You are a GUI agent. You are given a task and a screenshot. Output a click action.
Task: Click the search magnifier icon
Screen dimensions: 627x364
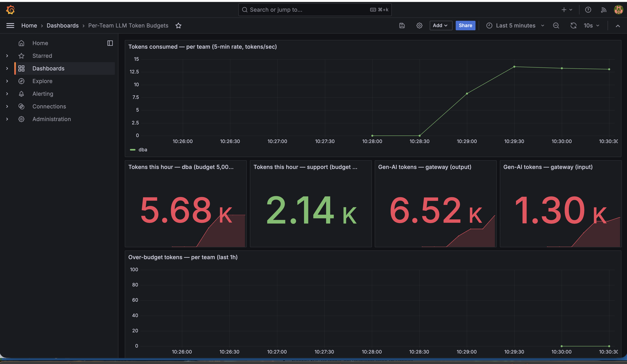[x=245, y=10]
